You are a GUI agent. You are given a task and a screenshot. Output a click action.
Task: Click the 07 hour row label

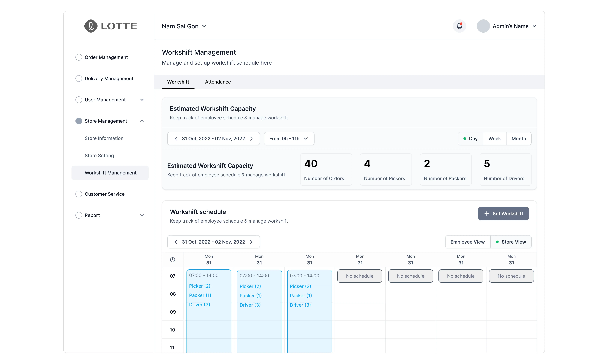[173, 276]
